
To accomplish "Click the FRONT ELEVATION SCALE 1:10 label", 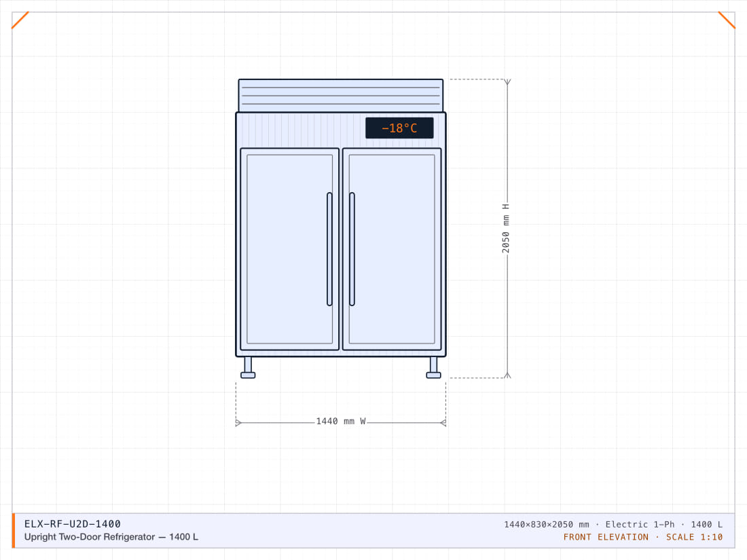I will [642, 537].
